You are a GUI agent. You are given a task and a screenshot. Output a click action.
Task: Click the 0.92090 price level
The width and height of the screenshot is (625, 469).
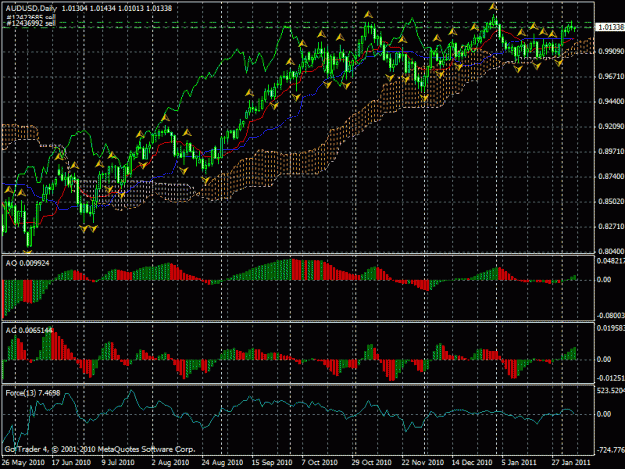[611, 126]
